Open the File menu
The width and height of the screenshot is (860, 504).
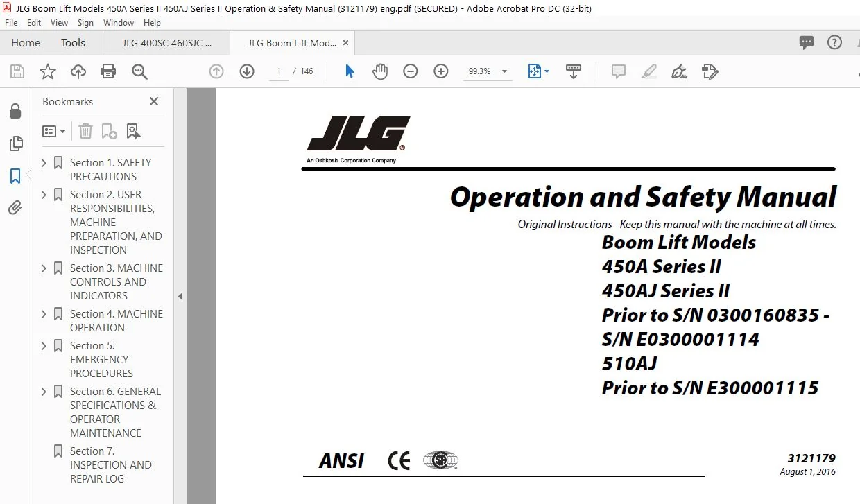point(11,23)
